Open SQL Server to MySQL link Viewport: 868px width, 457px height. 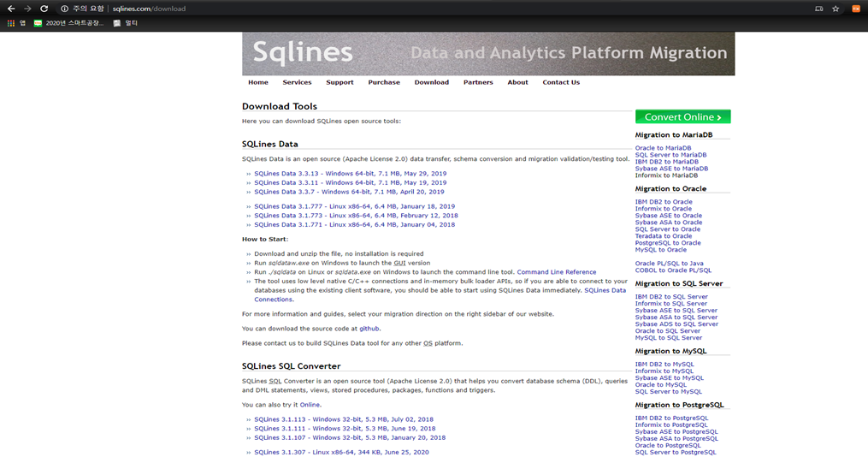[668, 392]
